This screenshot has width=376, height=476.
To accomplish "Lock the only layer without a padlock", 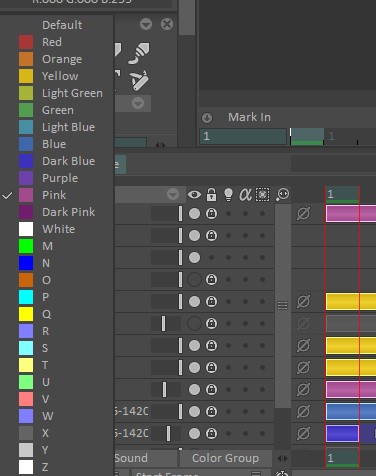I will tap(211, 258).
